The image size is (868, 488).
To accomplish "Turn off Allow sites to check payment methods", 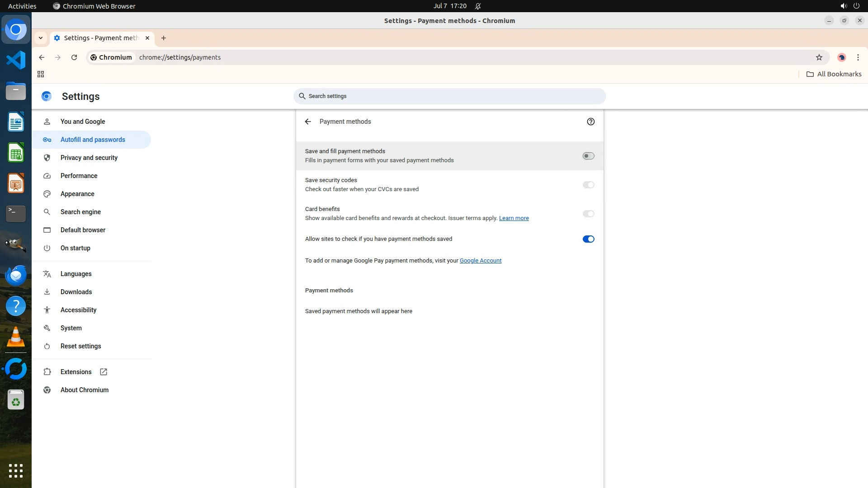I will (588, 239).
